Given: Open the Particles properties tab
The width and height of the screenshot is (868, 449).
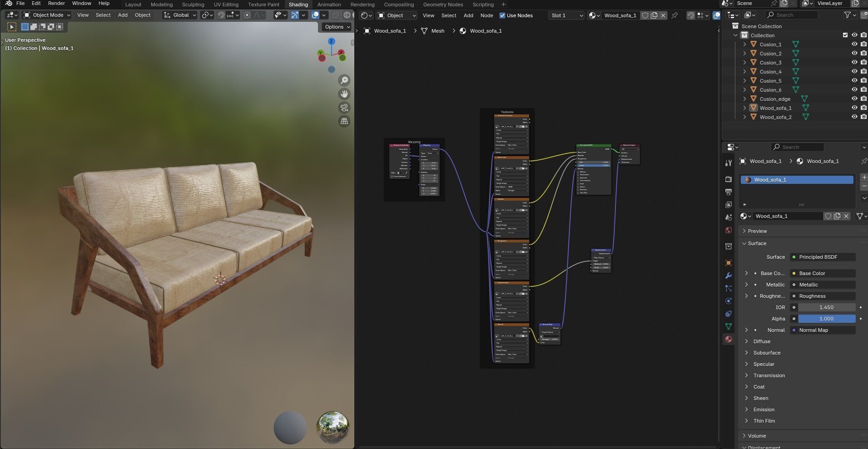Looking at the screenshot, I should (729, 288).
